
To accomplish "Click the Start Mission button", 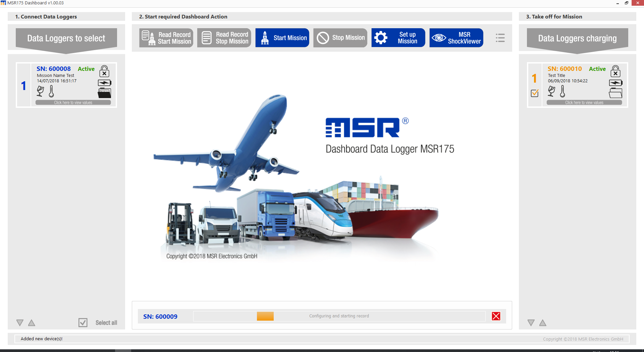I will click(x=282, y=38).
